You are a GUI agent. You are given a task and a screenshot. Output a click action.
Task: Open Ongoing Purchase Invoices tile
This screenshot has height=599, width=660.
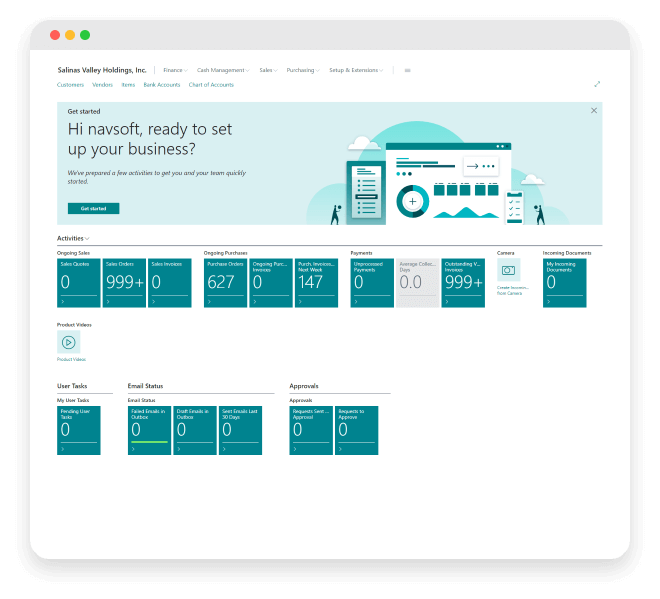[x=271, y=283]
